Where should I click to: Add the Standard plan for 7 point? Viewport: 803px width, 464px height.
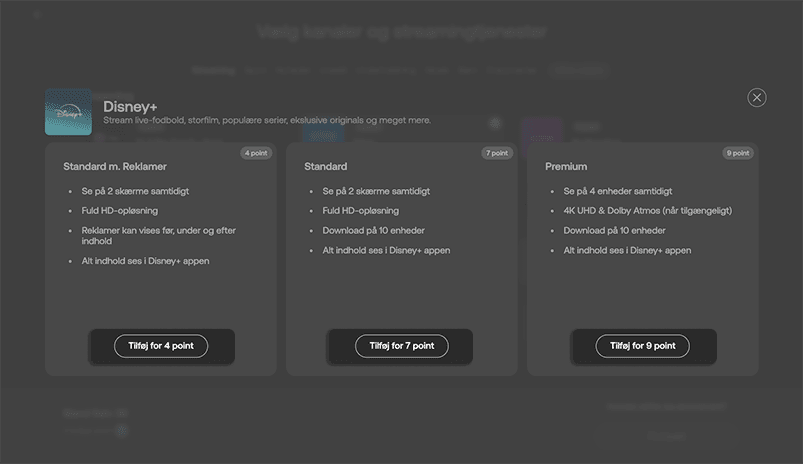[401, 346]
